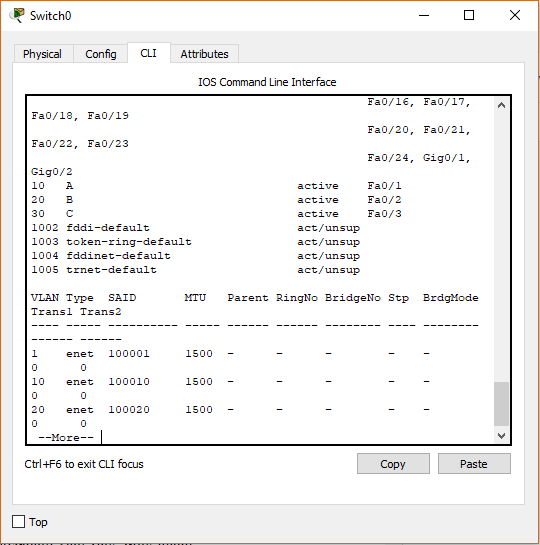Click the SAID value '100020'
The image size is (540, 545).
tap(129, 409)
